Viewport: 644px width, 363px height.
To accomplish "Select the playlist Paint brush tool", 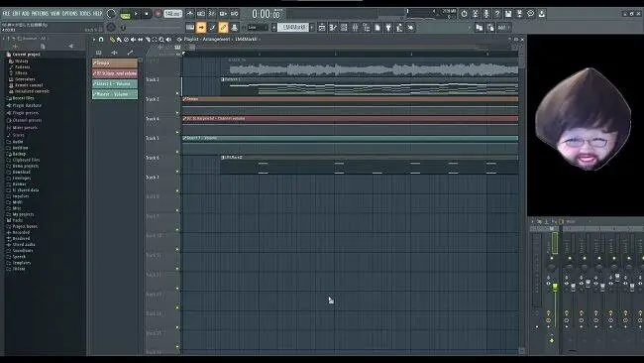I will coord(119,40).
